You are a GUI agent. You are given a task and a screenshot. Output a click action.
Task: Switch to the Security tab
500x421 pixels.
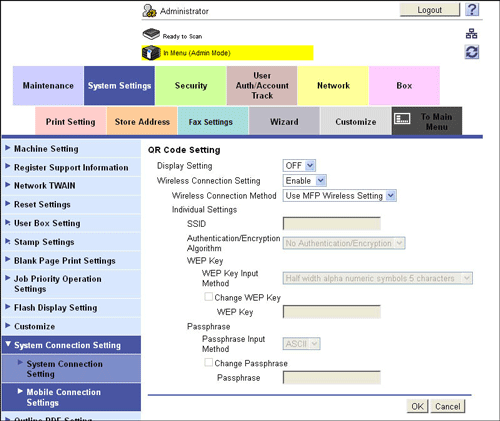coord(191,86)
